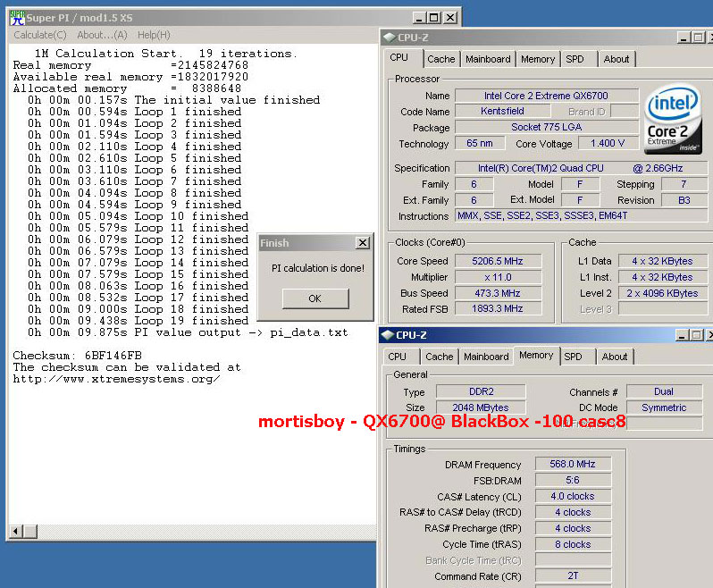The height and width of the screenshot is (588, 713).
Task: Click the Multiplier value x 11.0
Action: pos(498,277)
